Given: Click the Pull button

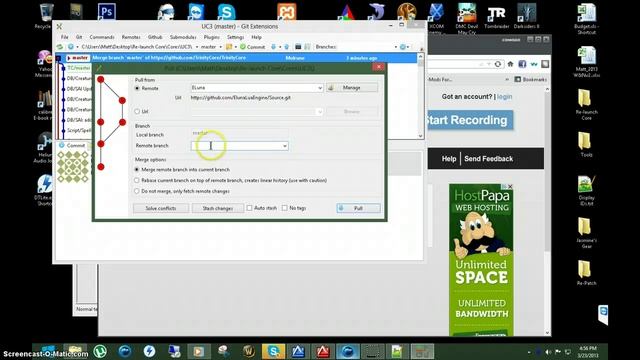Looking at the screenshot, I should pos(358,208).
